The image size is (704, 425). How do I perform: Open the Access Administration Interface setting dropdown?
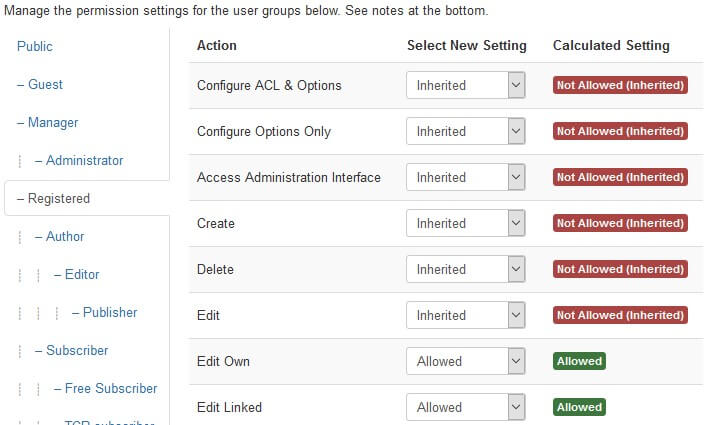(x=465, y=177)
